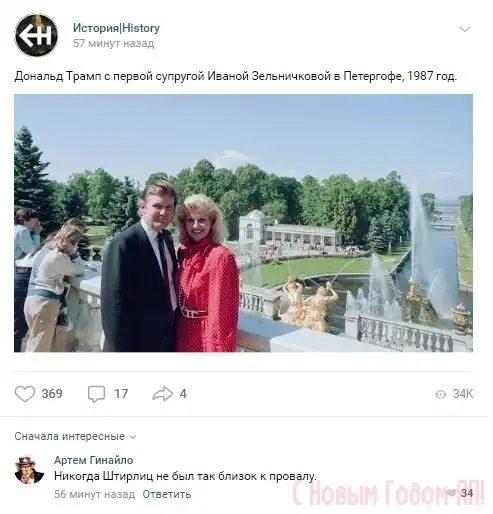
Task: Open the Peterhof photo in viewer
Action: click(243, 223)
